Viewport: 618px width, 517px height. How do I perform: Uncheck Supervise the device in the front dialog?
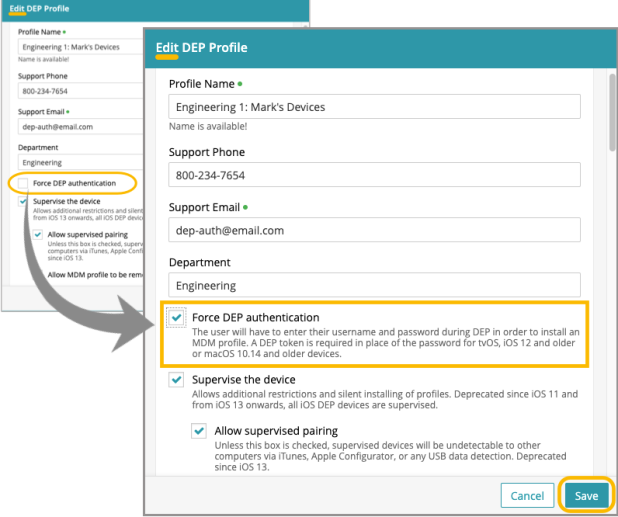[x=177, y=380]
